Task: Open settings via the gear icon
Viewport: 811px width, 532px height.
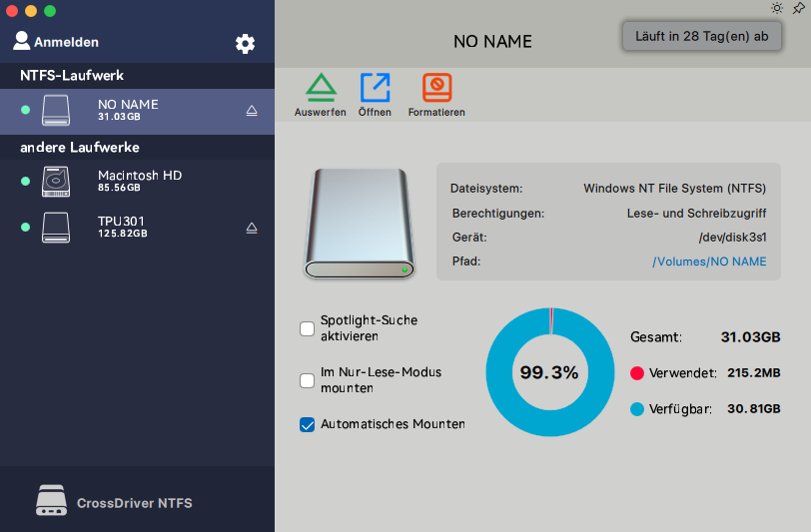Action: (245, 44)
